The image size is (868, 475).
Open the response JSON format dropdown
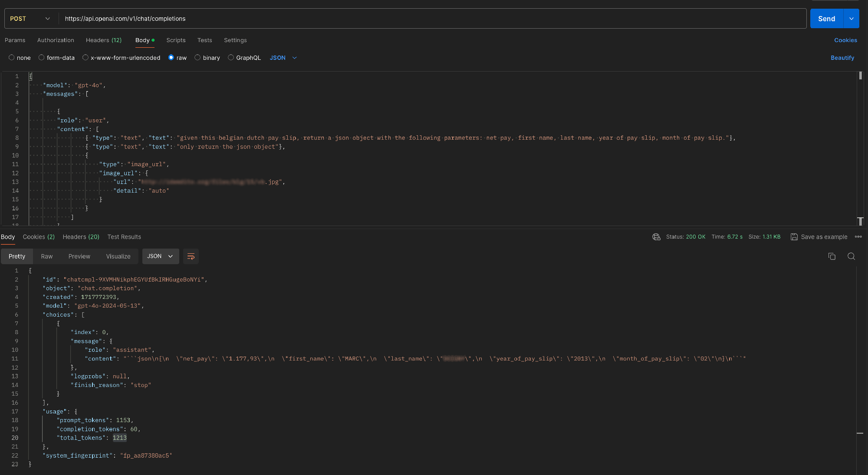[160, 256]
